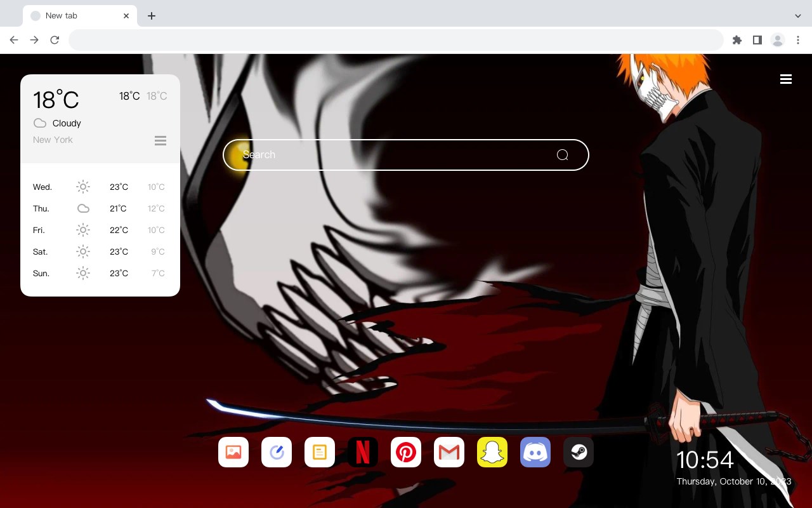812x508 pixels.
Task: Select the Thu. forecast row label
Action: coord(41,209)
